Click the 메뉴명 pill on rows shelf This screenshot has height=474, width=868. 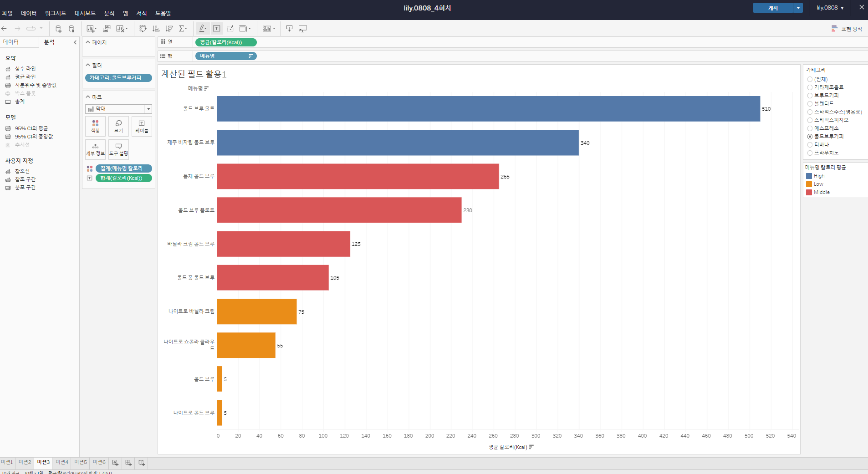click(226, 56)
